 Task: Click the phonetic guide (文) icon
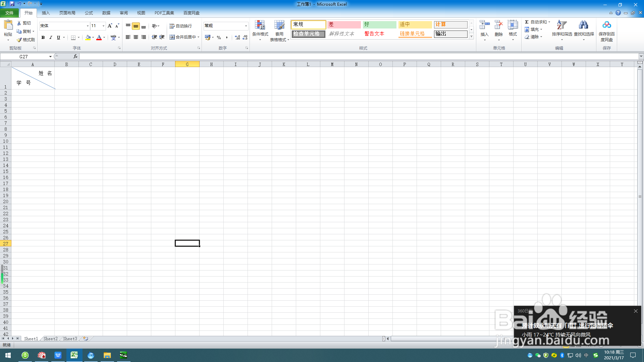pyautogui.click(x=113, y=38)
